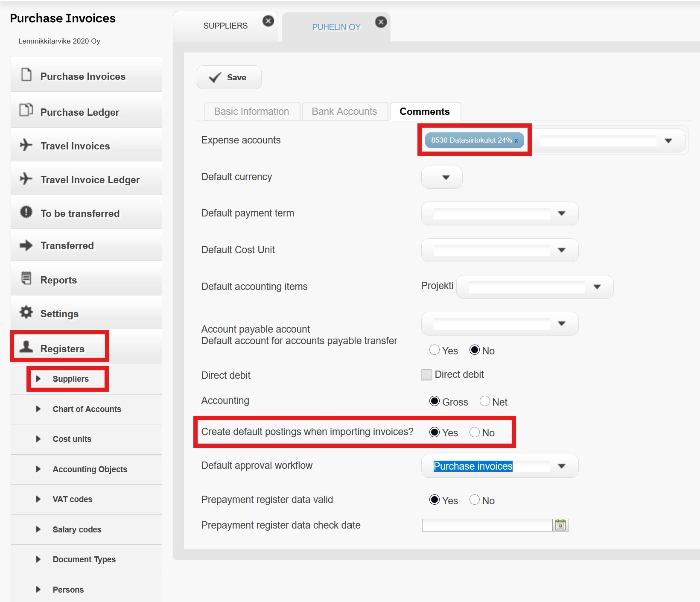Select No for prepayment register data valid
The image size is (700, 602).
pyautogui.click(x=475, y=500)
